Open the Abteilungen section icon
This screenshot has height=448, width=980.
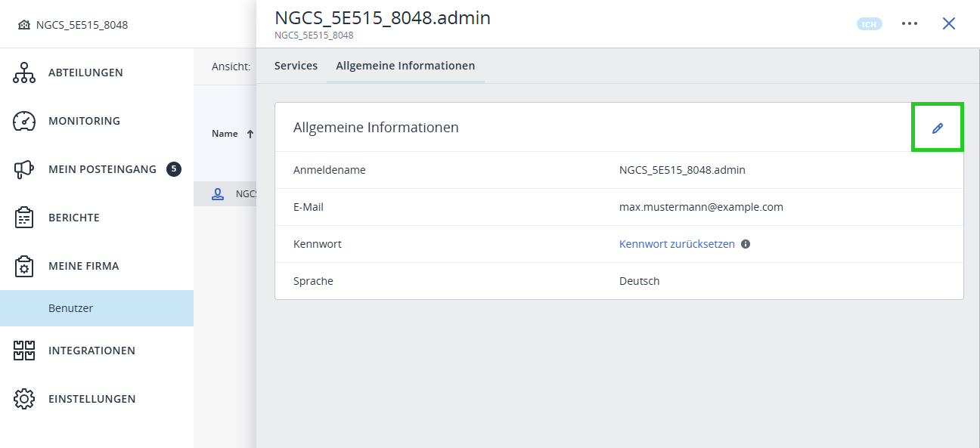point(23,72)
